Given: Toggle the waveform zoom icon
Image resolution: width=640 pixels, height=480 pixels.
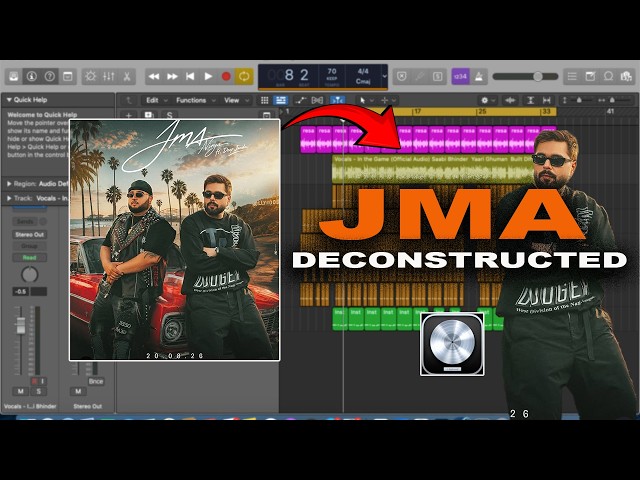Looking at the screenshot, I should (510, 100).
